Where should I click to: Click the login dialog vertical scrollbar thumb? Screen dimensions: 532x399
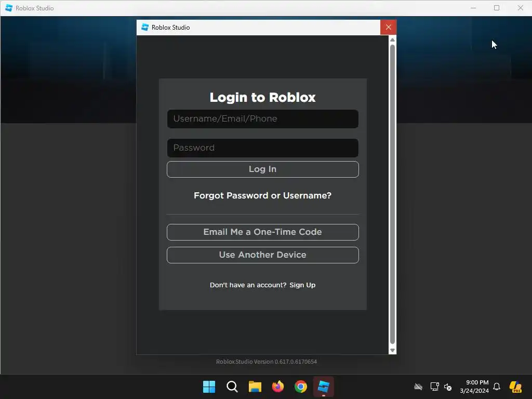[x=393, y=194]
